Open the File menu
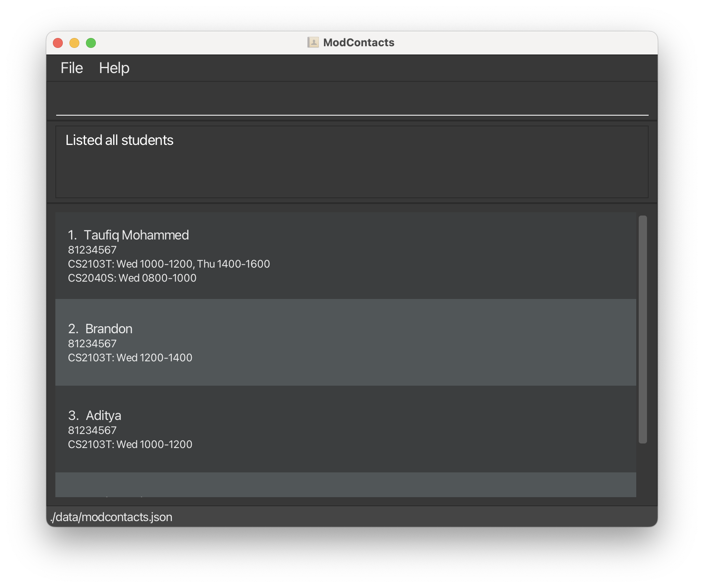704x588 pixels. click(x=71, y=68)
